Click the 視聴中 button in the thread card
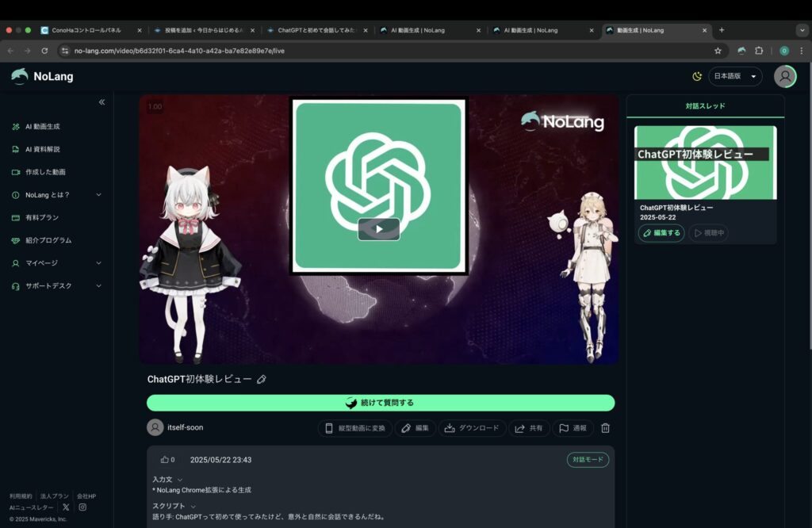Screen dimensions: 812x528 click(x=708, y=233)
